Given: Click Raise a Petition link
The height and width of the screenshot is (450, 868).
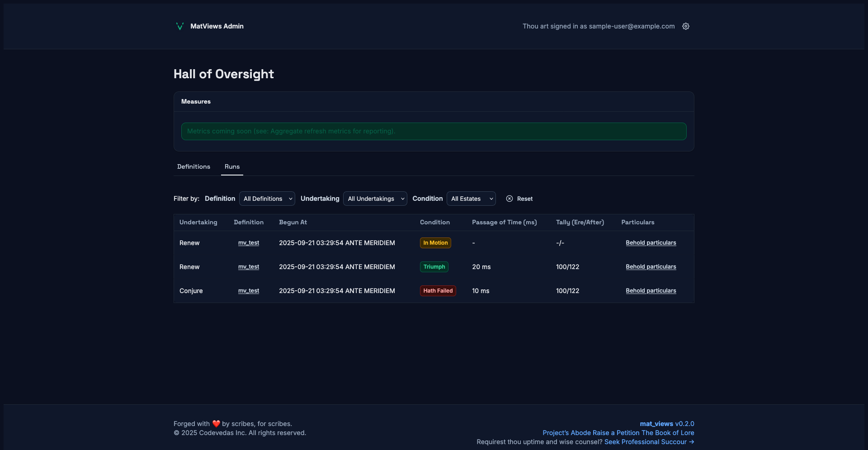Looking at the screenshot, I should [616, 433].
